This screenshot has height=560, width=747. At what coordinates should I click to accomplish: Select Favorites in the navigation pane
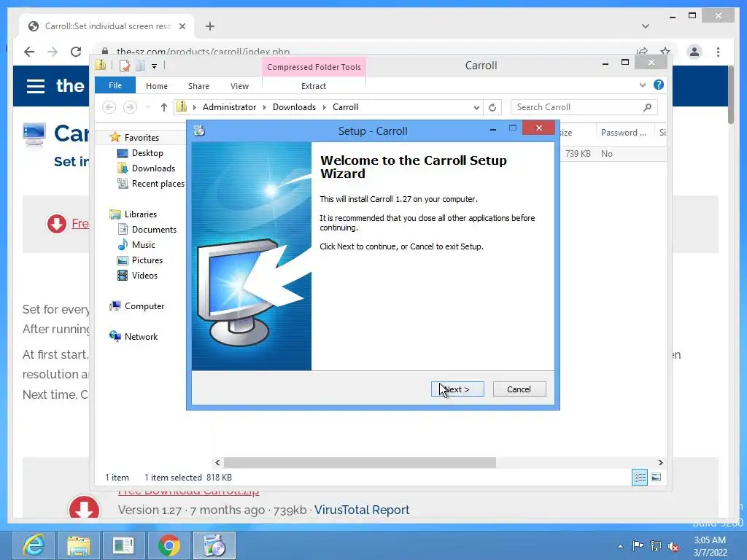[142, 138]
